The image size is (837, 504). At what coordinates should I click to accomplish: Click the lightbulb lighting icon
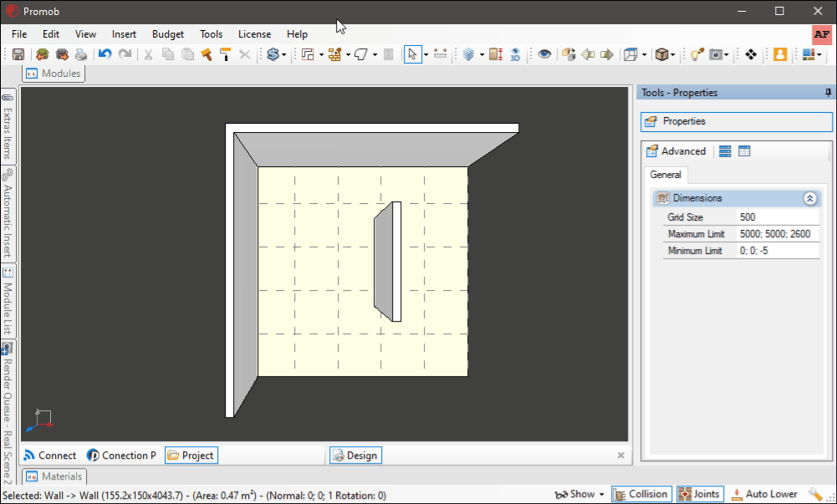tap(697, 54)
